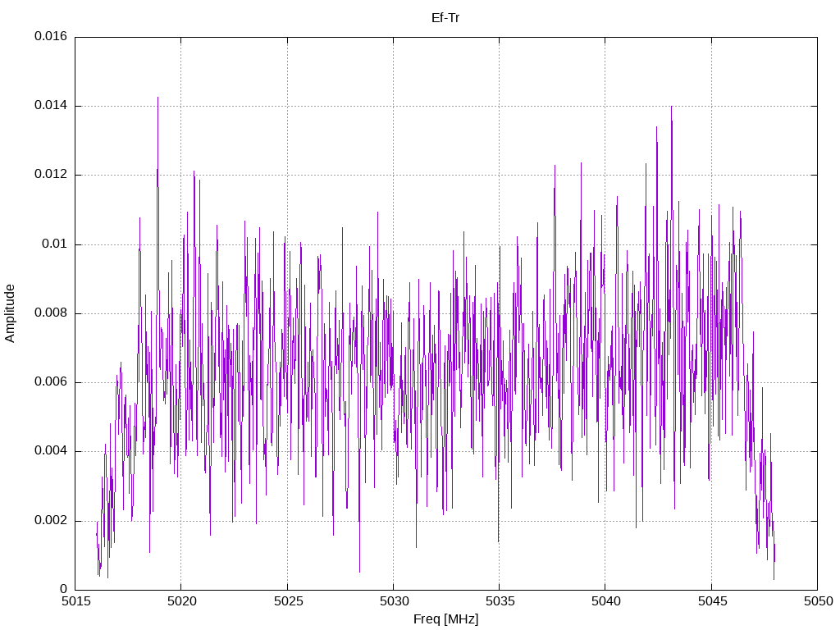Screen dimensions: 840x630
Task: Select the Freq [MHz] x-axis label
Action: pyautogui.click(x=445, y=619)
